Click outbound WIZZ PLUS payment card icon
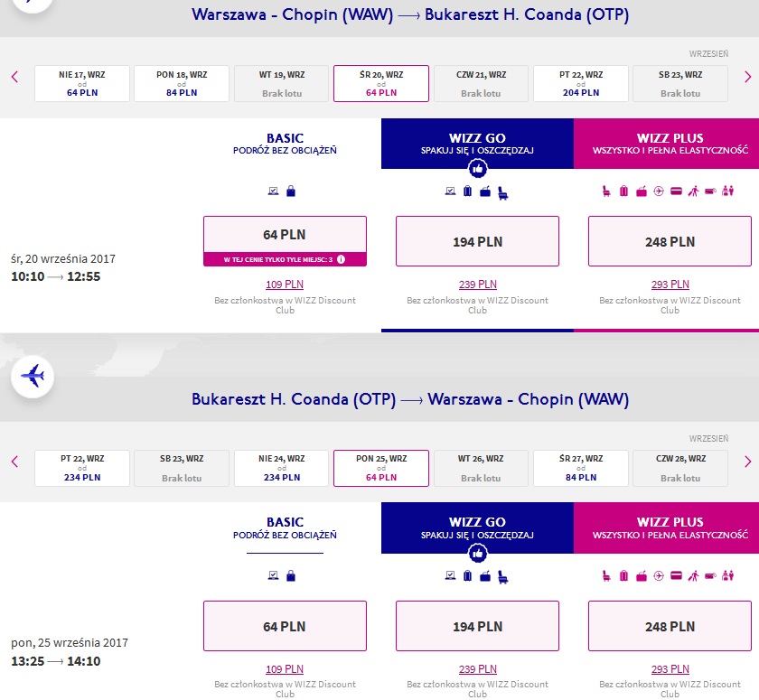 click(676, 191)
